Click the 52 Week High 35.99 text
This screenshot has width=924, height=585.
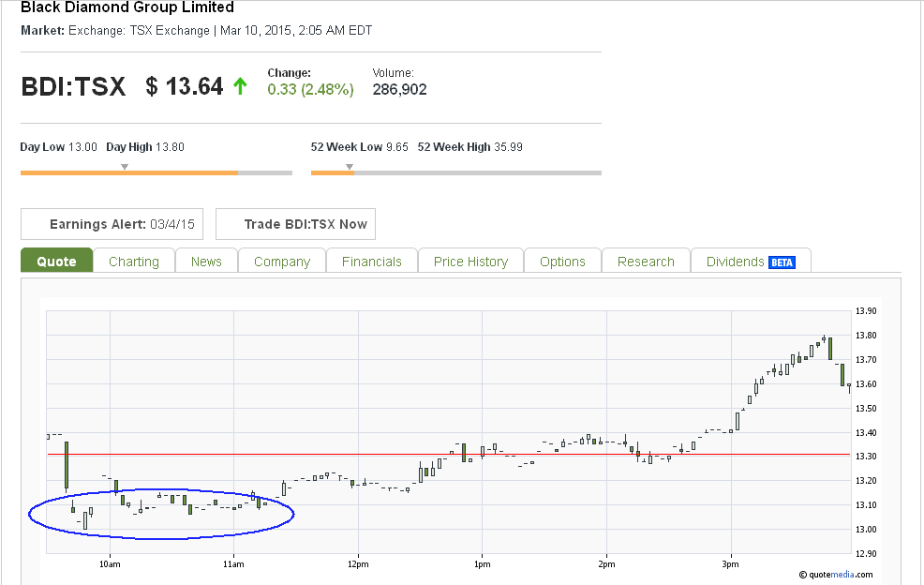[470, 147]
